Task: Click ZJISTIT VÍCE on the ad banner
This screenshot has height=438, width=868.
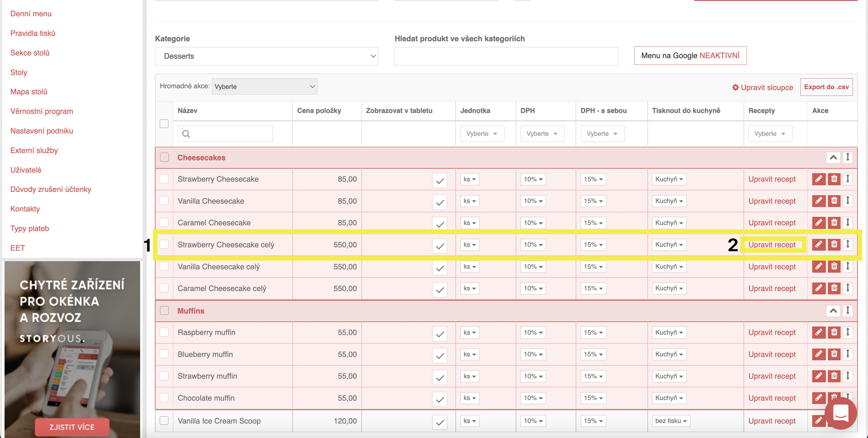Action: (x=72, y=427)
